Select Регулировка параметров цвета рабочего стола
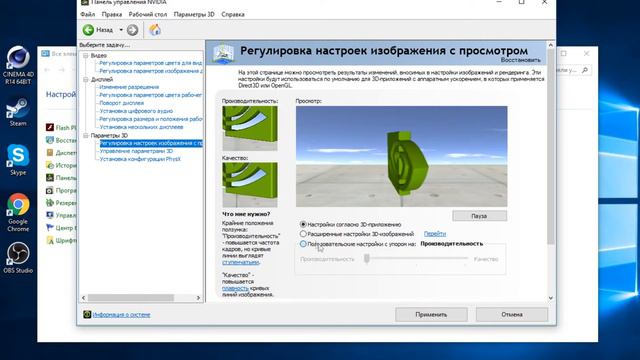Image resolution: width=640 pixels, height=360 pixels. coord(151,95)
